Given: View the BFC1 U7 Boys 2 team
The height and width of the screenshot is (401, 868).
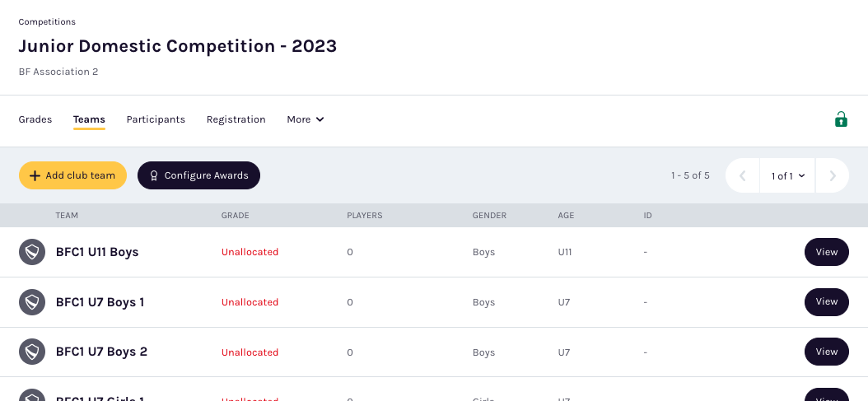Looking at the screenshot, I should [826, 352].
